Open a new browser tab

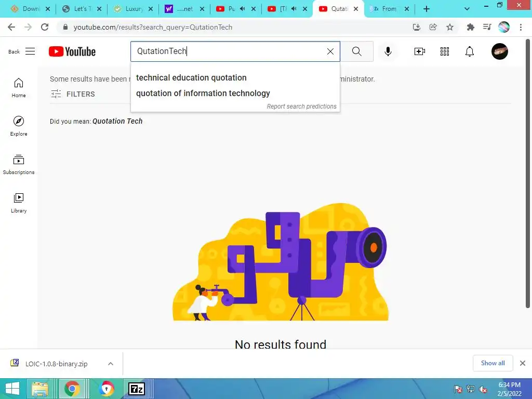pyautogui.click(x=427, y=9)
